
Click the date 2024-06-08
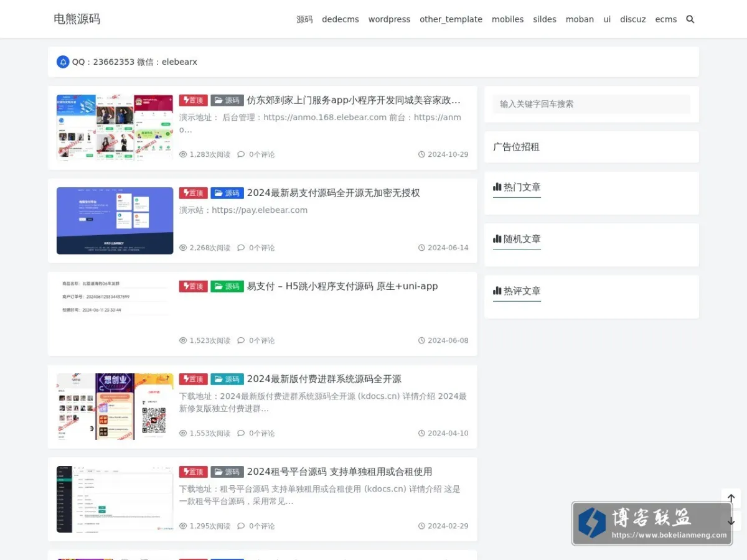pos(448,340)
